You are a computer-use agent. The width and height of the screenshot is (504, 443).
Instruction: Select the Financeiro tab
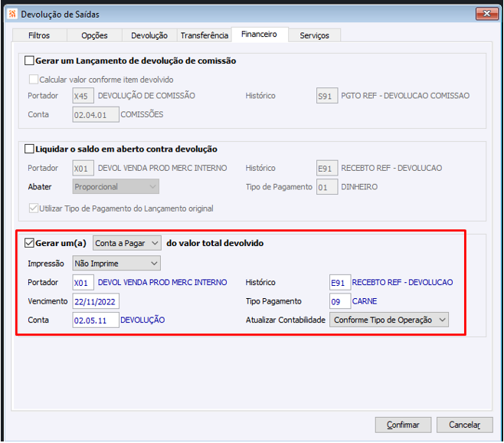tap(259, 34)
